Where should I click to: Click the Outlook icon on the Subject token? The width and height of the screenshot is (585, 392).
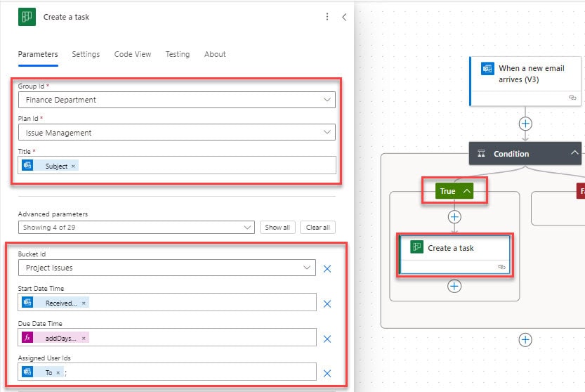(27, 165)
